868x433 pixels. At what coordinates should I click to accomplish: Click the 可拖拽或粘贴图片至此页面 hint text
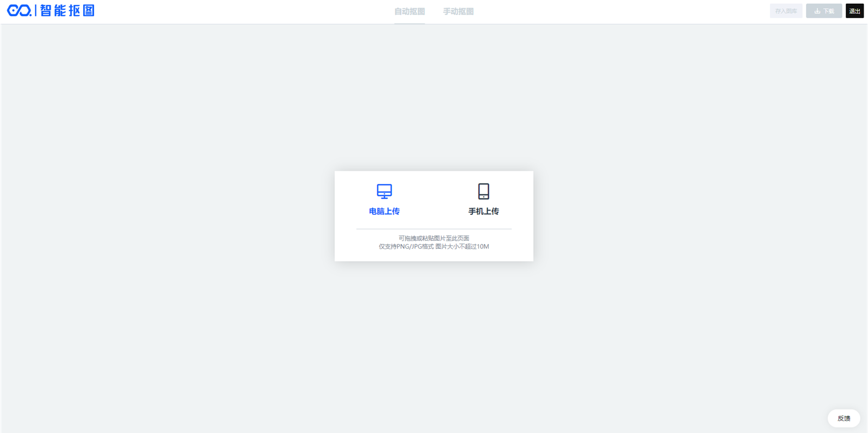point(434,238)
